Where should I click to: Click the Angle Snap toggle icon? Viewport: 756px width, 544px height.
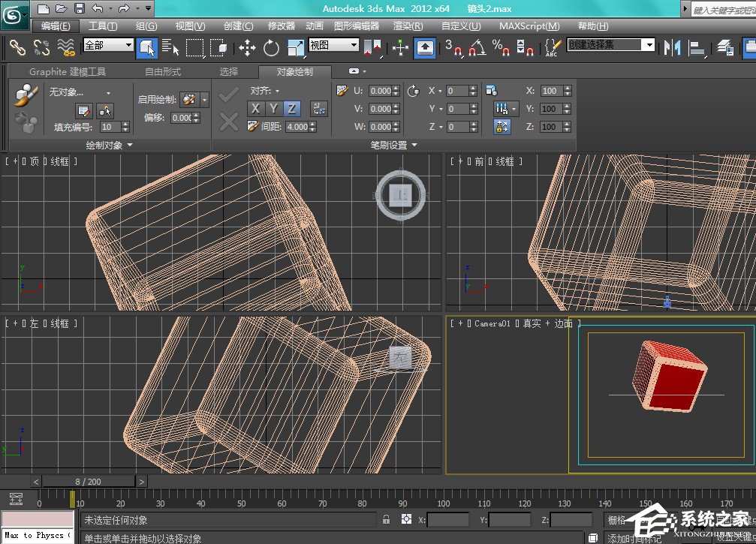(x=476, y=48)
